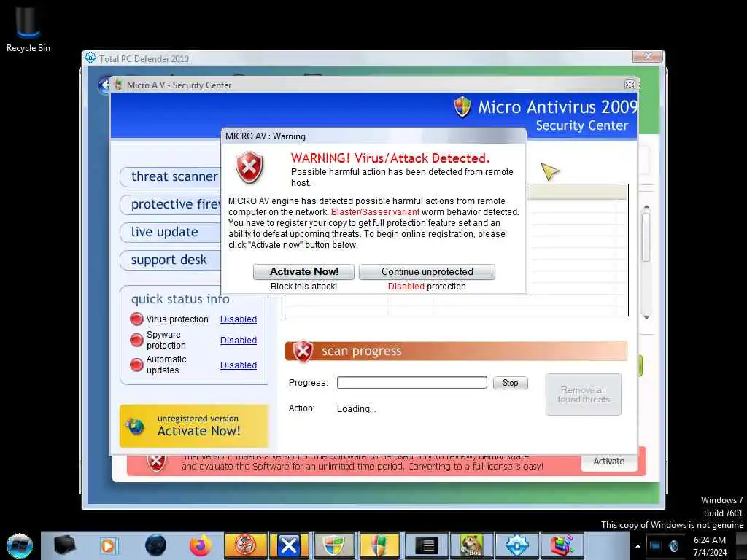This screenshot has height=560, width=747.
Task: Click the colorful blocks taskbar icon
Action: click(562, 545)
